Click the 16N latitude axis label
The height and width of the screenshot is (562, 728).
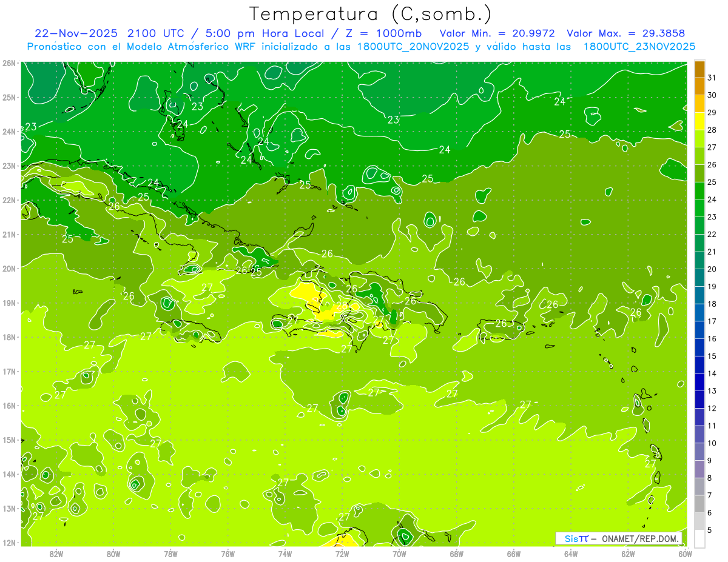pyautogui.click(x=8, y=406)
